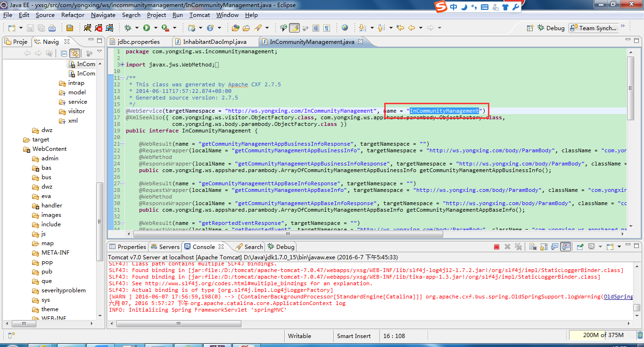This screenshot has width=644, height=347.
Task: Click the OldSpringSupport link in console
Action: [618, 297]
